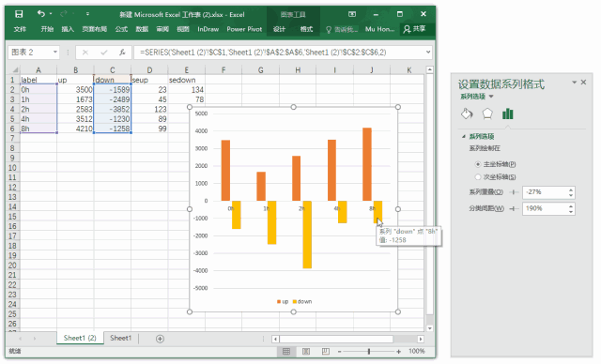Click the sedown header cell
Image resolution: width=601 pixels, height=364 pixels.
coord(186,80)
